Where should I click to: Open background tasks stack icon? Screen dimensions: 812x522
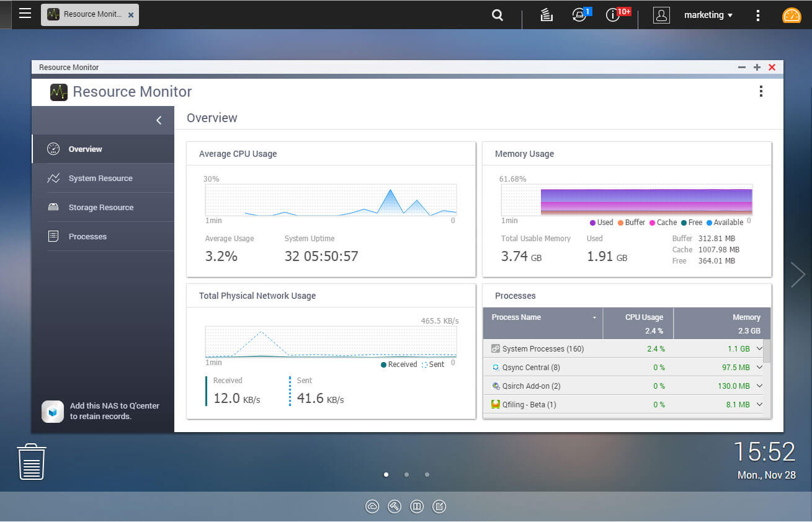546,15
